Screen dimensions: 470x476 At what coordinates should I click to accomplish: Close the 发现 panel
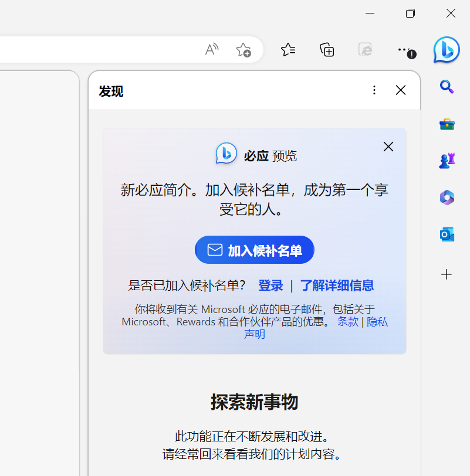tap(401, 90)
